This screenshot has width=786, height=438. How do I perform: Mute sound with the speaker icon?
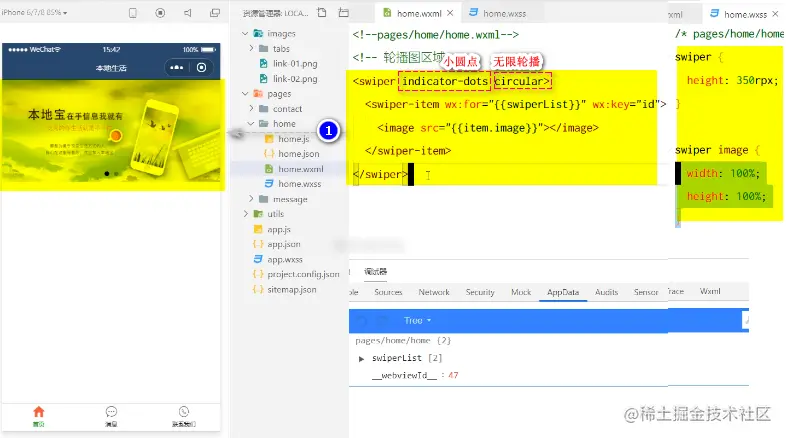pos(187,13)
